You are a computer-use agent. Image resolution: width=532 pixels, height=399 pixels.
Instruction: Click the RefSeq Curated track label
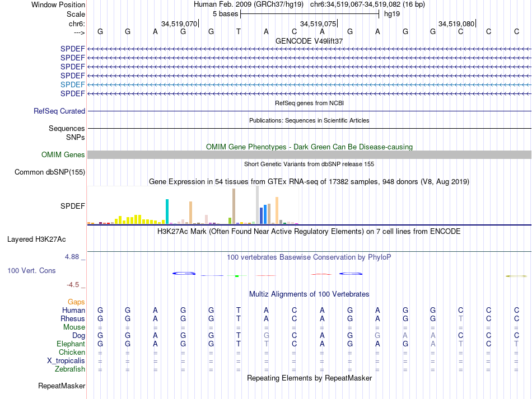[59, 111]
